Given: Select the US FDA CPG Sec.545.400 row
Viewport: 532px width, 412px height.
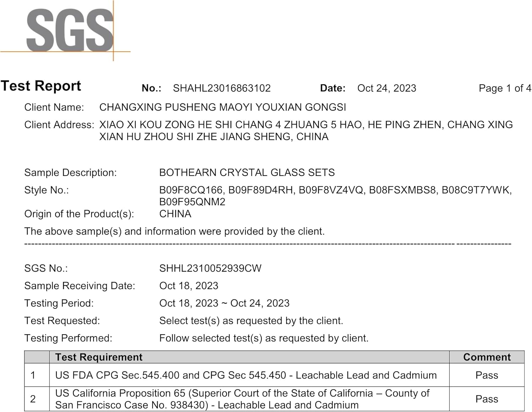Looking at the screenshot, I should 274,375.
